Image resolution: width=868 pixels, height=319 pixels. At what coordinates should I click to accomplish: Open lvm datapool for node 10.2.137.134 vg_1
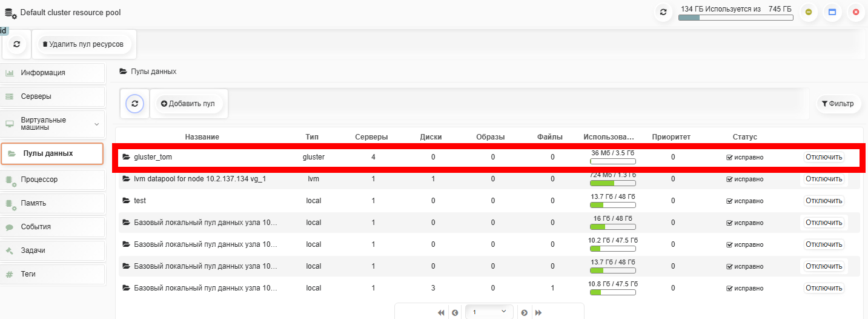tap(200, 179)
